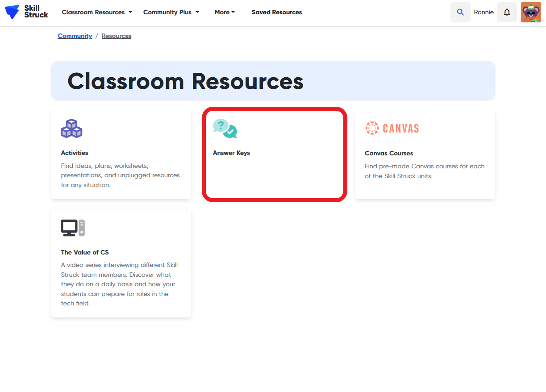Click the user avatar picture
Image resolution: width=546 pixels, height=392 pixels.
(x=531, y=12)
